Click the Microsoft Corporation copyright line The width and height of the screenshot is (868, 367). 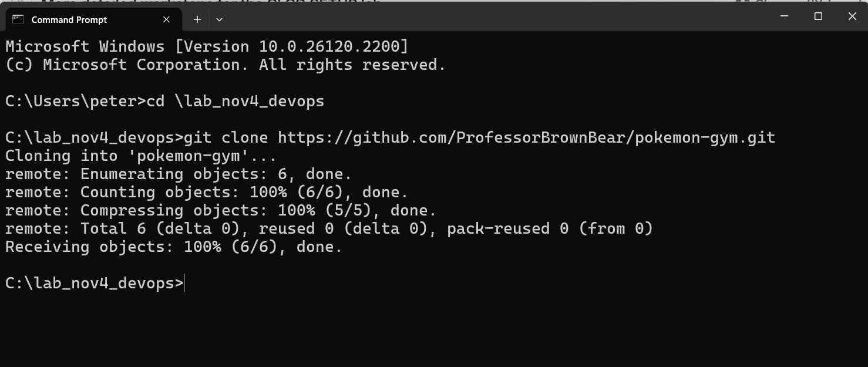(x=226, y=65)
